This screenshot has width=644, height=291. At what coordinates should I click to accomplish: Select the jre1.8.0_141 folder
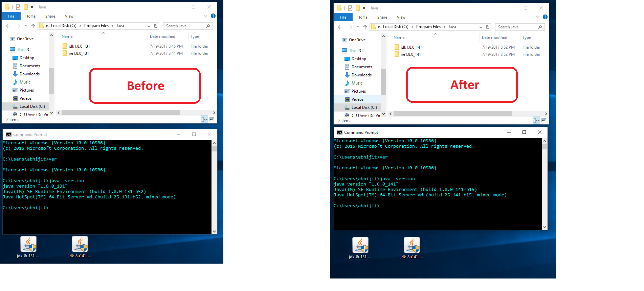[408, 54]
